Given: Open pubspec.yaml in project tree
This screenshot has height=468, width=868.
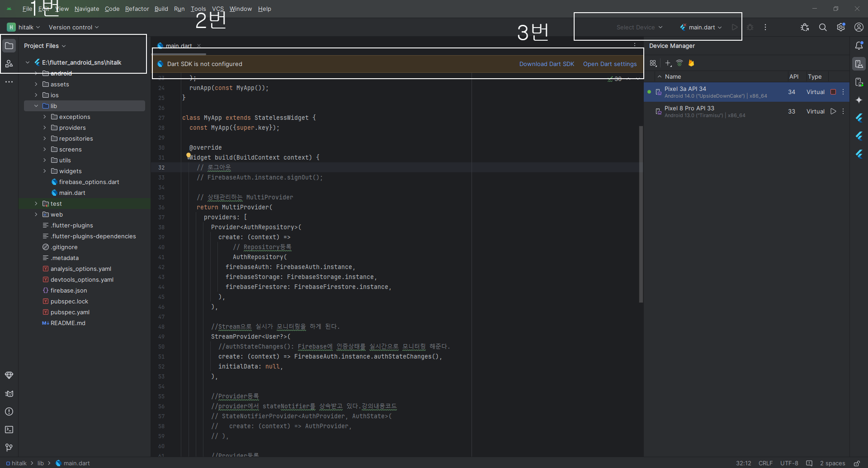Looking at the screenshot, I should point(70,312).
